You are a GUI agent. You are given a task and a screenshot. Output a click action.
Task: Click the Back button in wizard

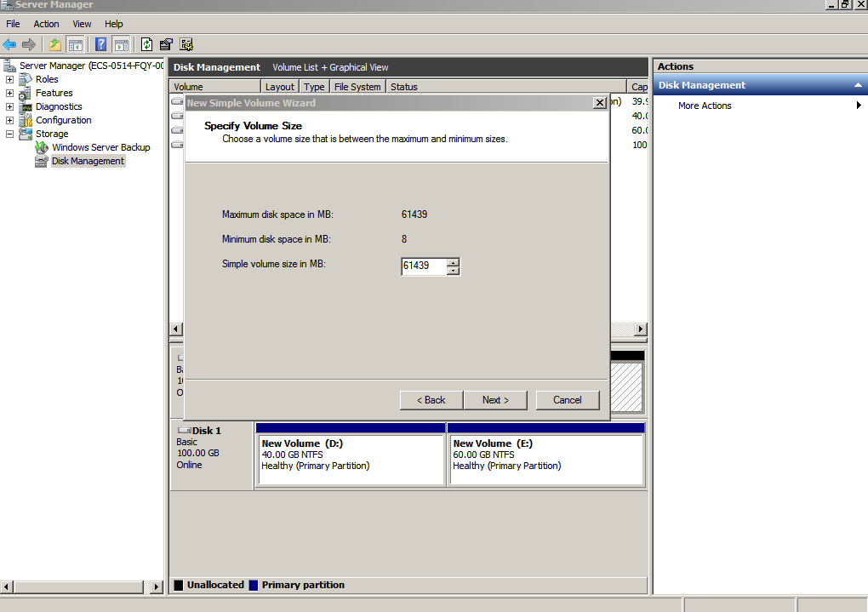pos(431,400)
